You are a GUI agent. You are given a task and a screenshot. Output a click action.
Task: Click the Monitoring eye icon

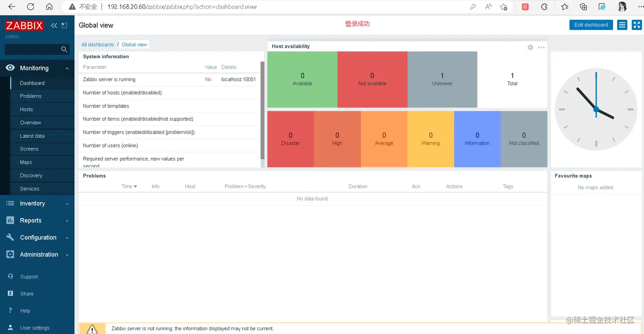[x=10, y=68]
